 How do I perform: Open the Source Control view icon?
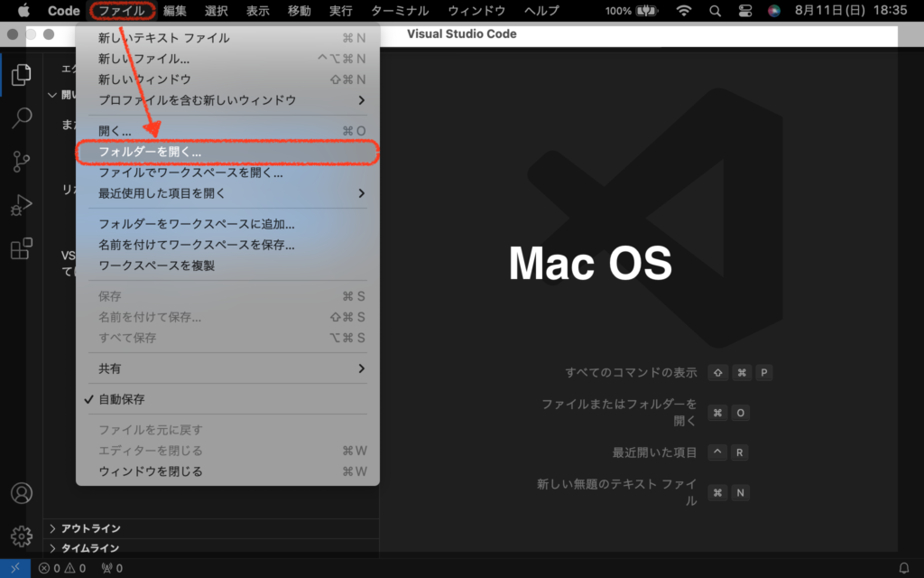tap(22, 161)
